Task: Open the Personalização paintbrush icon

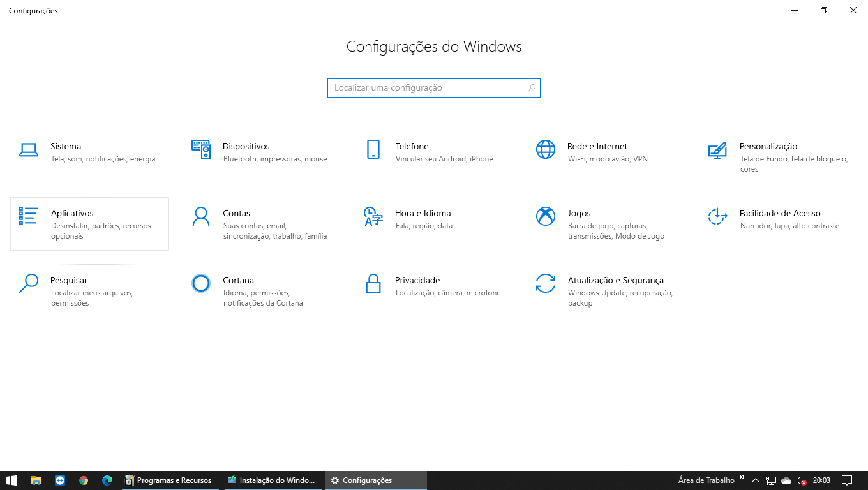Action: tap(718, 150)
